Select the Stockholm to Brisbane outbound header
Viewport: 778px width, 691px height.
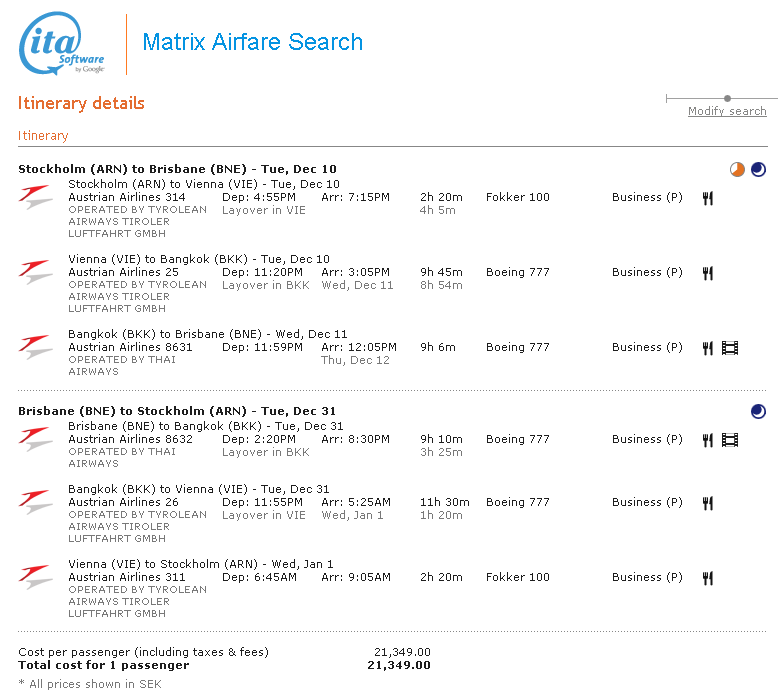point(177,169)
